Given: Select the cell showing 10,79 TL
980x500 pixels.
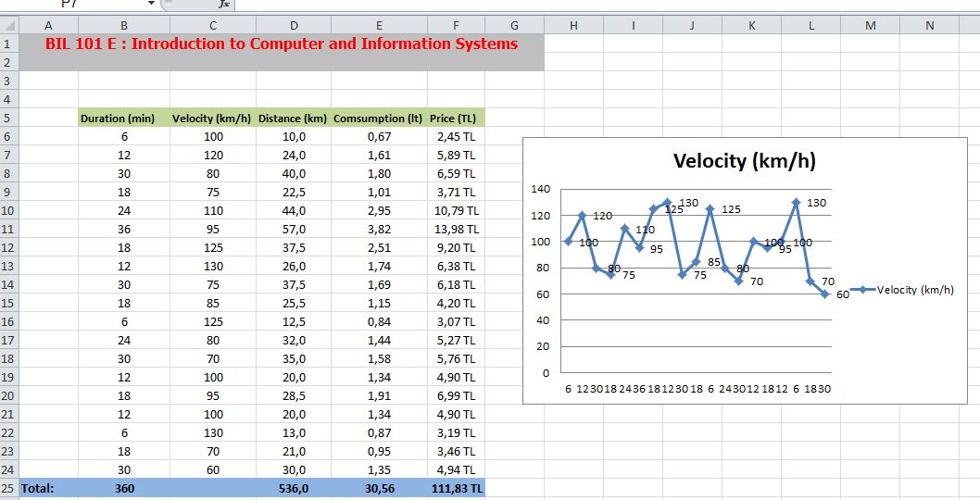Looking at the screenshot, I should [x=457, y=210].
